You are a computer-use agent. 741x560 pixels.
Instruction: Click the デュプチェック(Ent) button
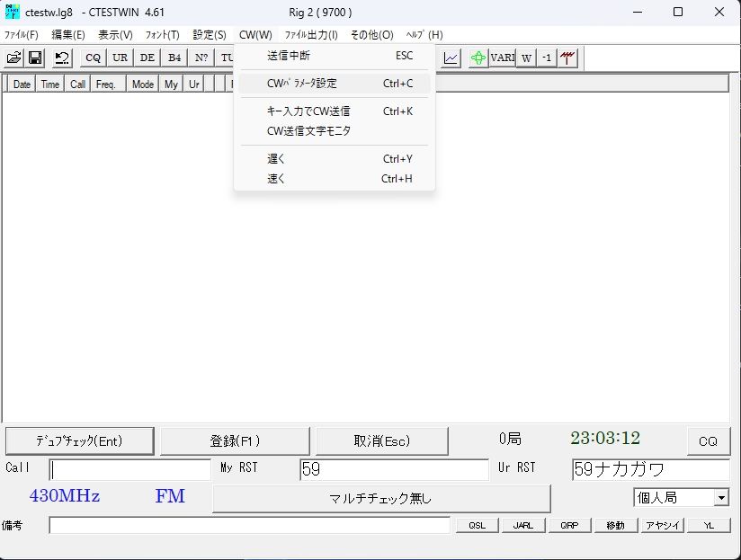79,441
